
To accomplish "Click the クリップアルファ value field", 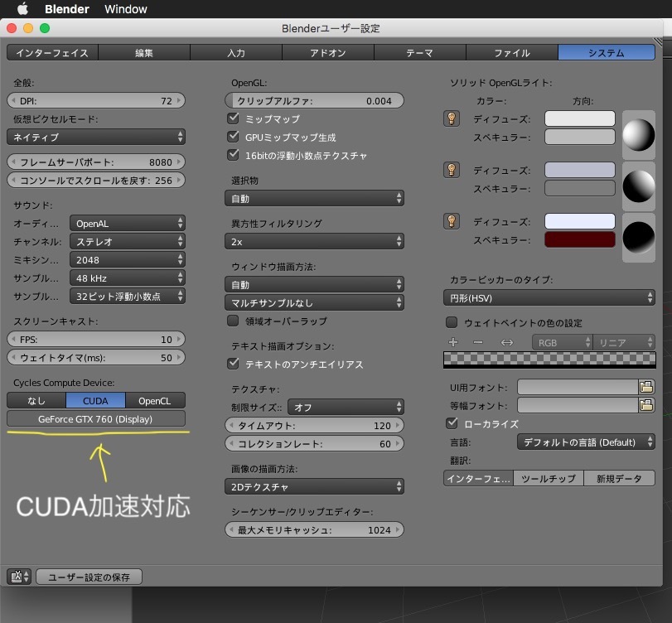I will 314,101.
